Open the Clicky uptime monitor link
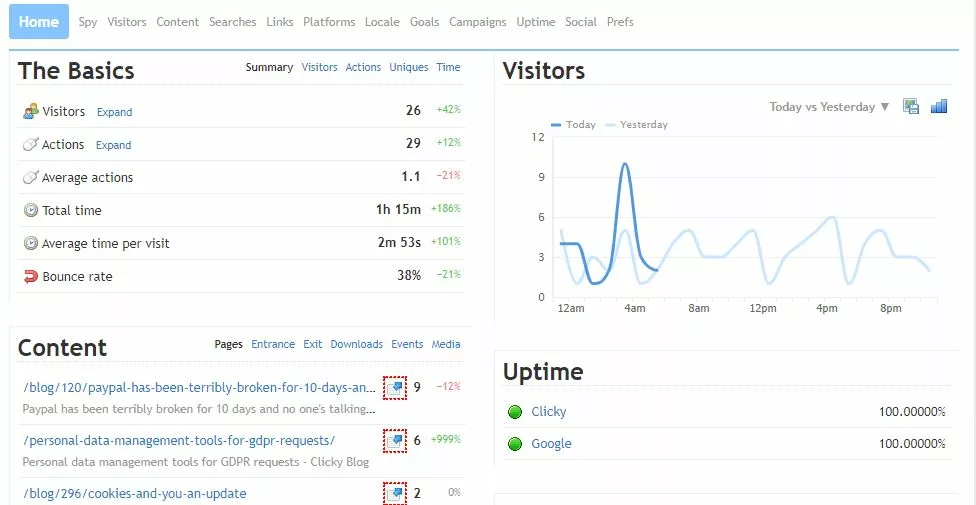 (x=548, y=412)
